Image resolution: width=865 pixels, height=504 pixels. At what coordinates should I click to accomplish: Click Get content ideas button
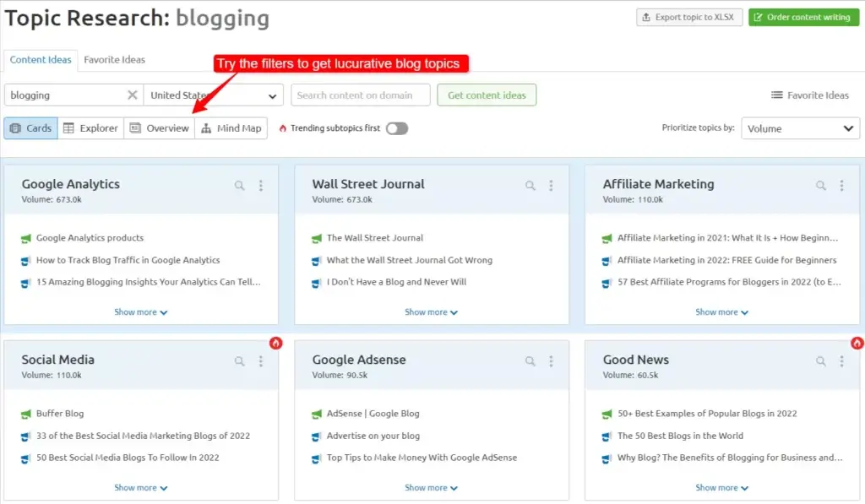(x=487, y=95)
